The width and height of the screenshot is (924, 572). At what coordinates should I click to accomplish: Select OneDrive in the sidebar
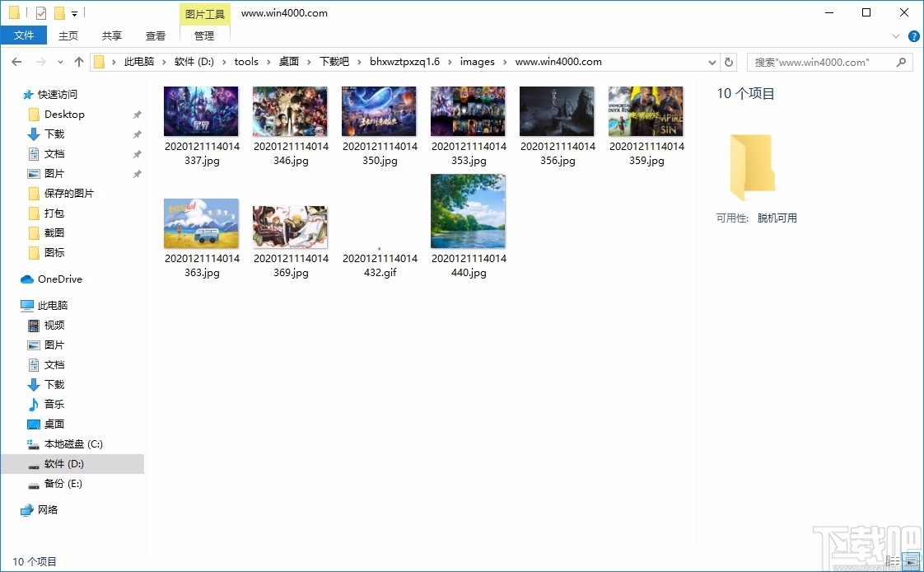pos(58,279)
